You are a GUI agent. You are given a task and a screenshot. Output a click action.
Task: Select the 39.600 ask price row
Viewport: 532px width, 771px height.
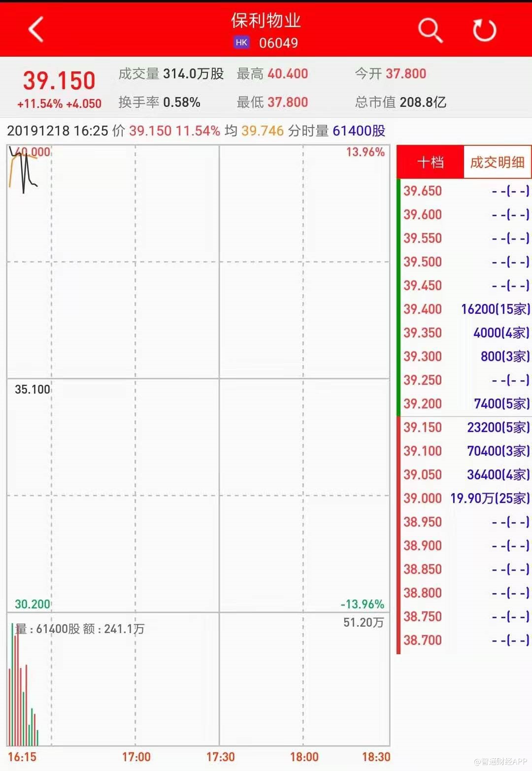465,214
